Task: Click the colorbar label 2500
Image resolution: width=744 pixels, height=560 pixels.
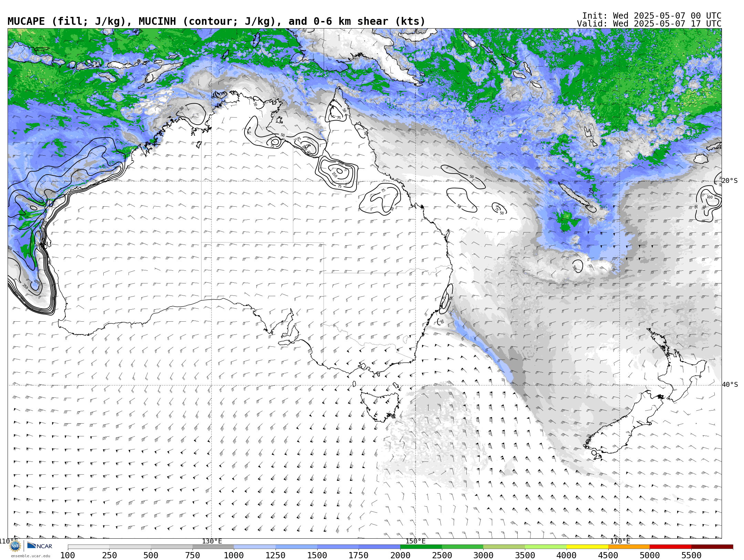Action: (x=442, y=555)
